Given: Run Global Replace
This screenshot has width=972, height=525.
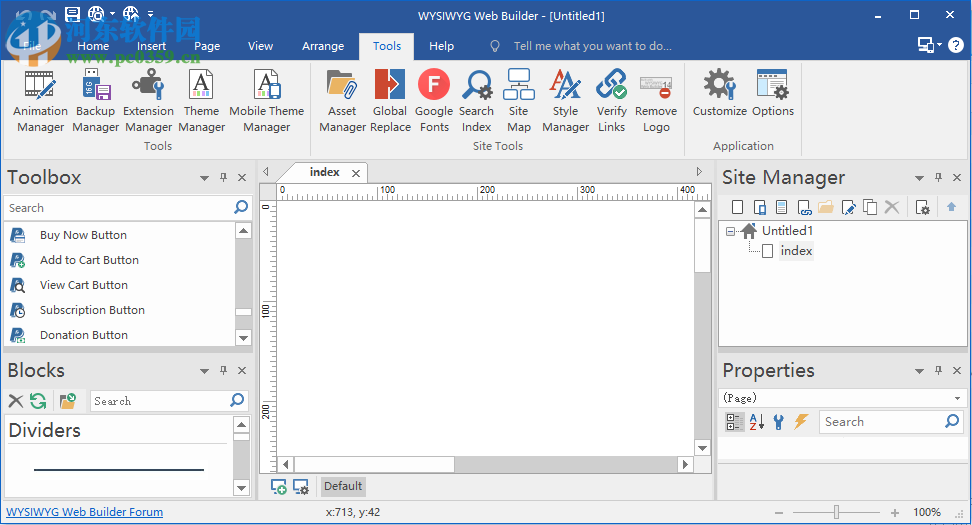Looking at the screenshot, I should pyautogui.click(x=390, y=101).
